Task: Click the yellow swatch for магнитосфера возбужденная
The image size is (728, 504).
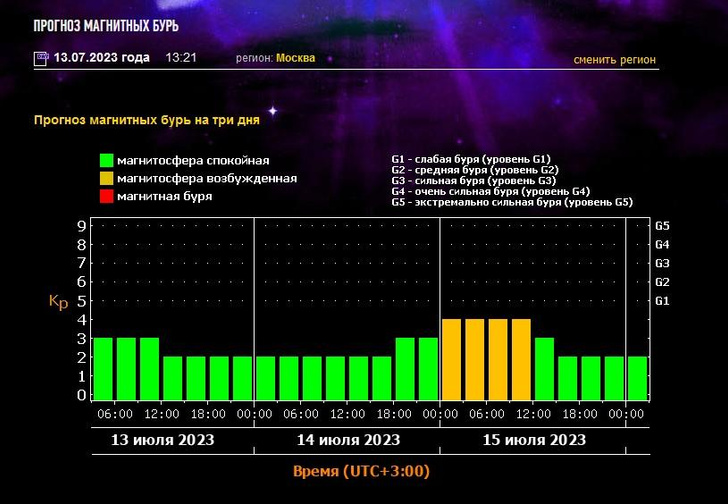Action: coord(106,179)
